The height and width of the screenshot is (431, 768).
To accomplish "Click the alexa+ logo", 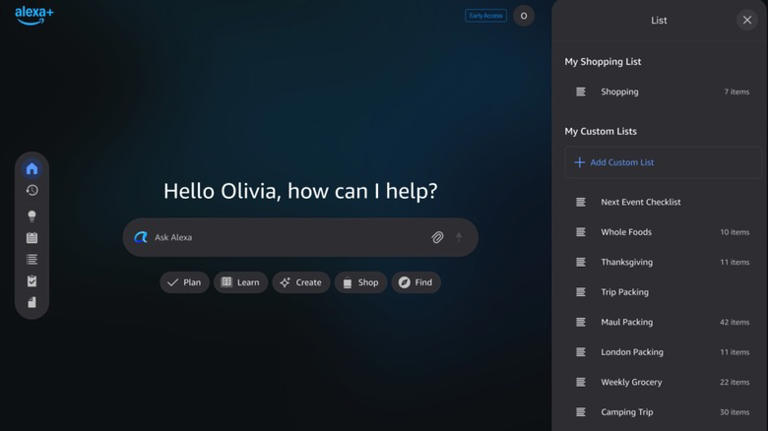I will point(34,15).
